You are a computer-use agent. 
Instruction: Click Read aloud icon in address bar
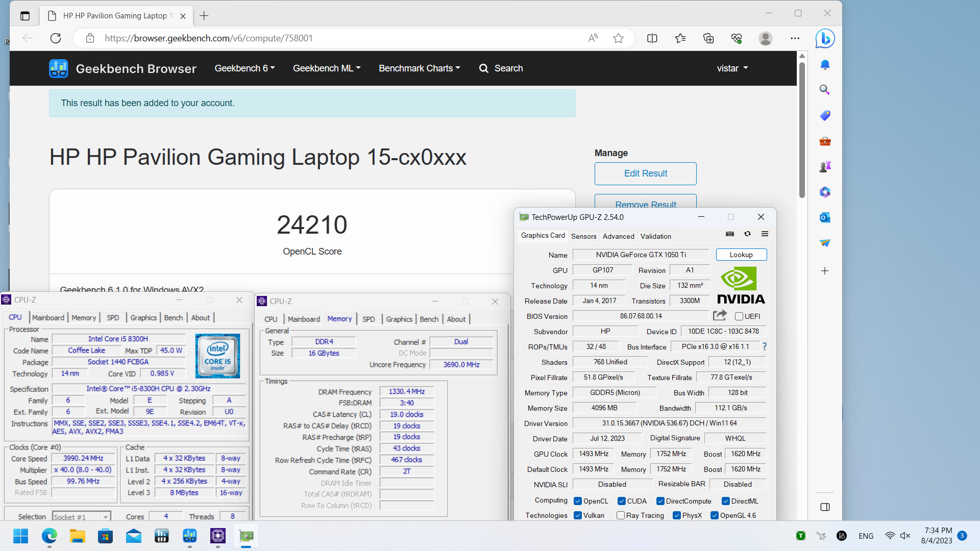click(x=593, y=38)
